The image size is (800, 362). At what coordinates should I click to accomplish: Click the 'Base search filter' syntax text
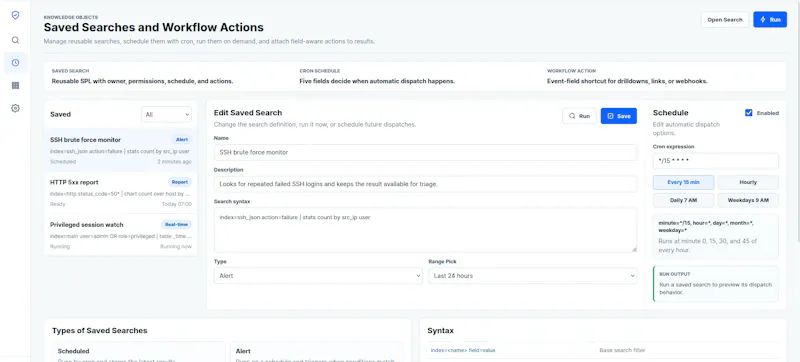(x=622, y=350)
